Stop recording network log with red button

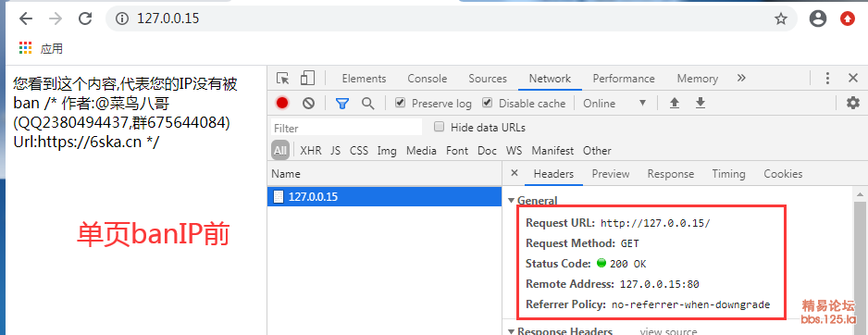click(282, 103)
